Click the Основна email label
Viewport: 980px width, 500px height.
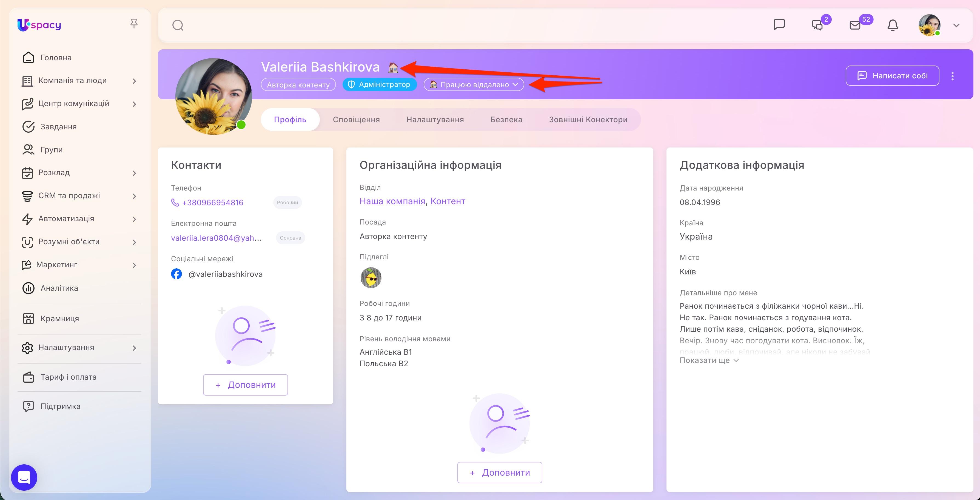tap(290, 238)
